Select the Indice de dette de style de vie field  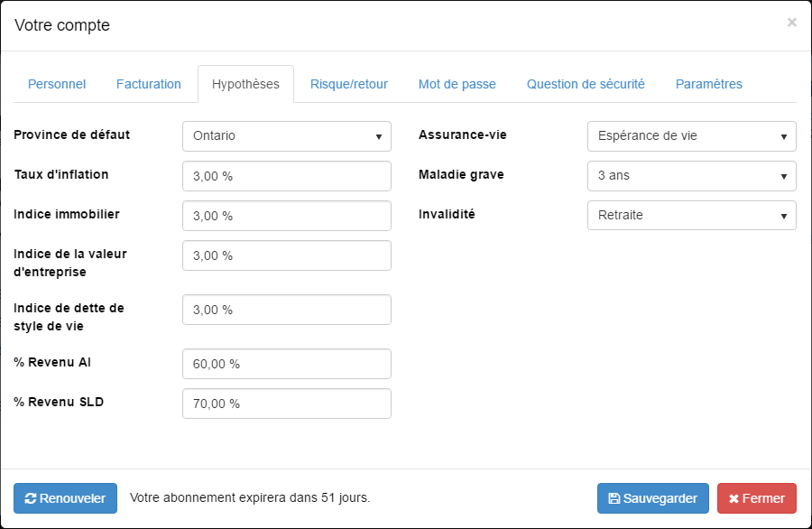tap(287, 310)
